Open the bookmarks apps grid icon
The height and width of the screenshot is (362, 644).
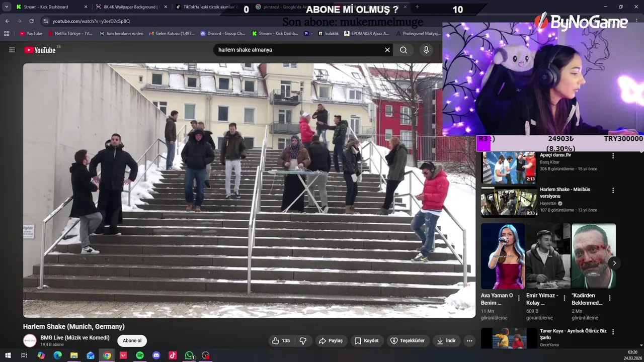[x=7, y=34]
